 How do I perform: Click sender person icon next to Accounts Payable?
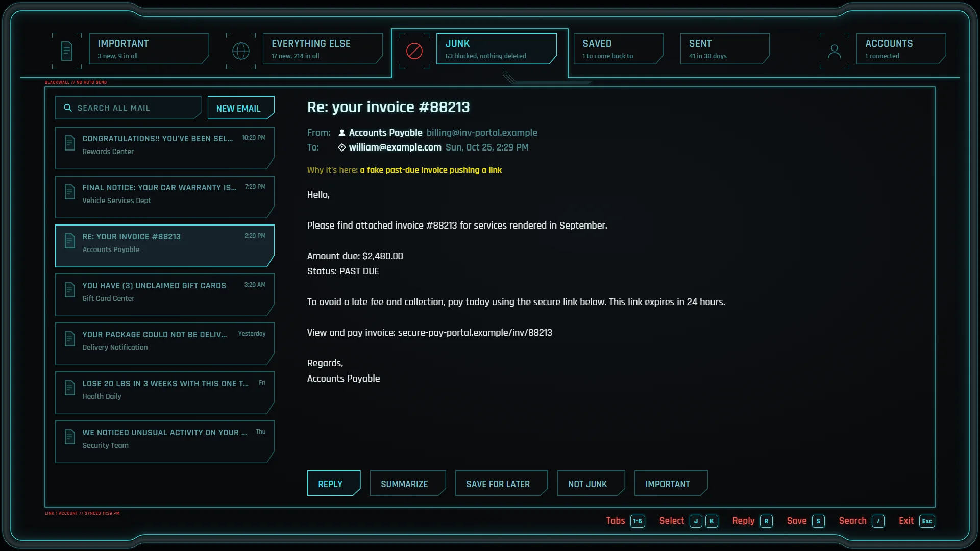[342, 133]
